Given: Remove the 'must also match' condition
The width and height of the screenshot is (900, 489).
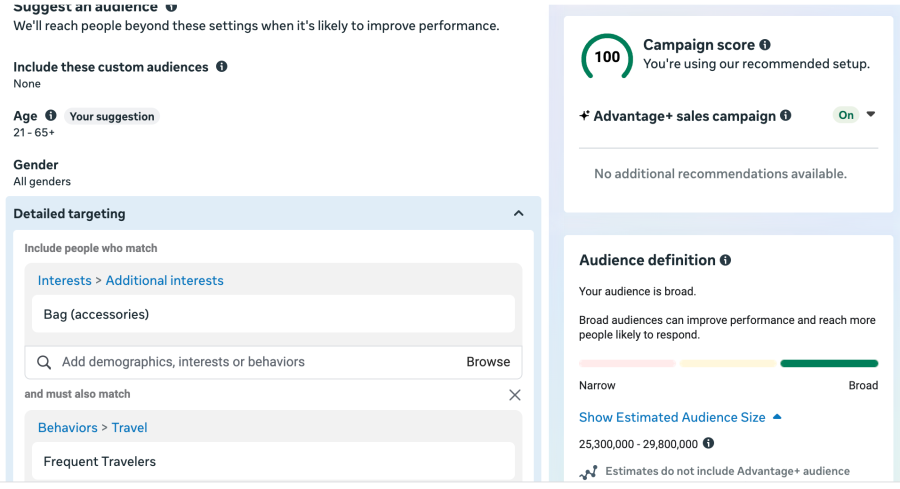Looking at the screenshot, I should pos(515,395).
